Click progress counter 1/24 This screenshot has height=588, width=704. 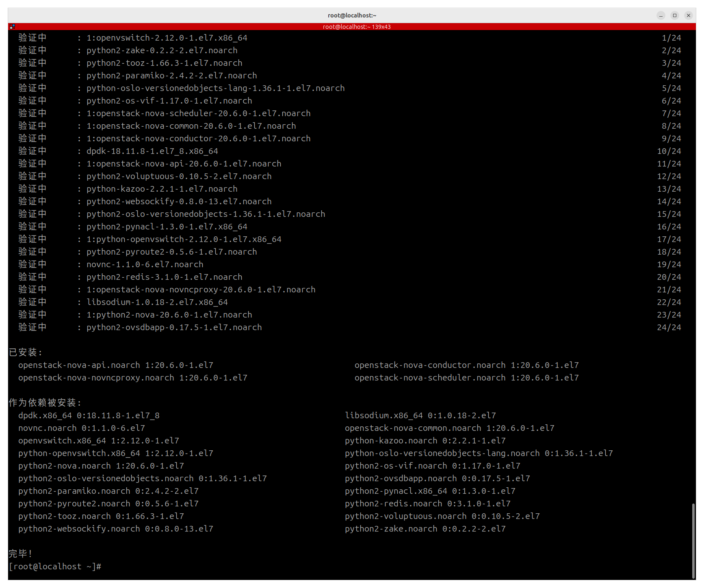coord(672,38)
